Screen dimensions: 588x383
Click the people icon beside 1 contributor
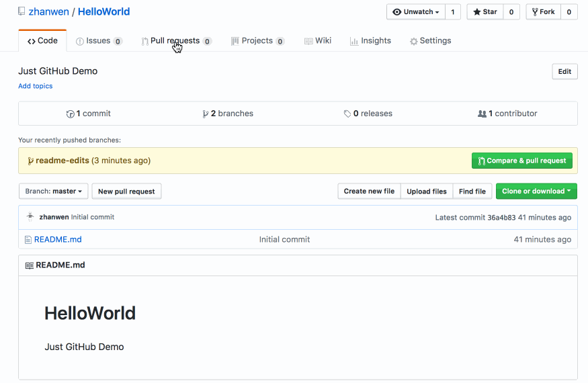pyautogui.click(x=482, y=114)
